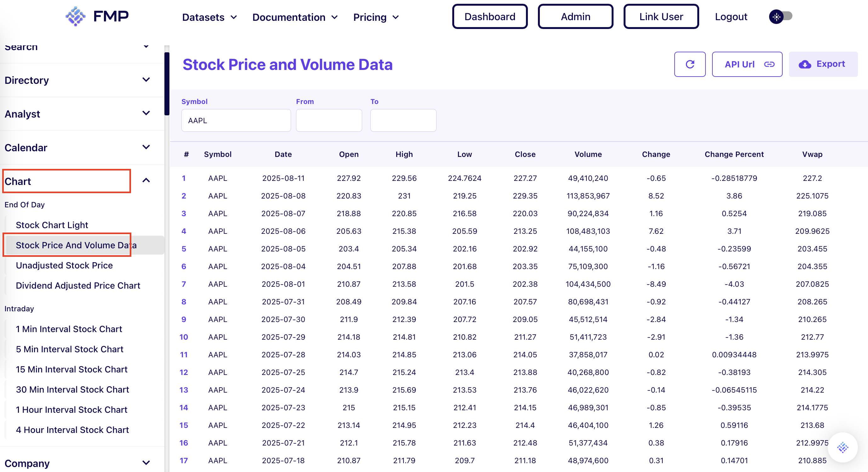The width and height of the screenshot is (868, 472).
Task: Click the Dashboard button
Action: point(490,16)
